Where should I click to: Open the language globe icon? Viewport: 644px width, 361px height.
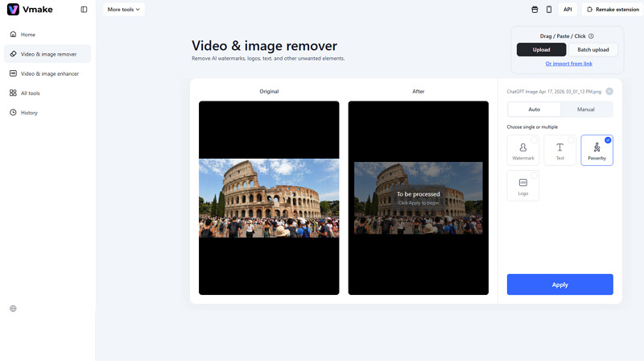coord(13,309)
